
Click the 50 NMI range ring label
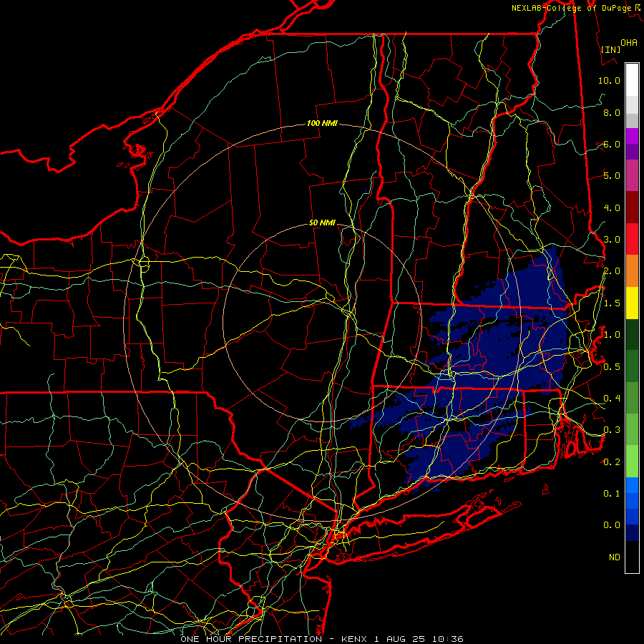point(322,223)
